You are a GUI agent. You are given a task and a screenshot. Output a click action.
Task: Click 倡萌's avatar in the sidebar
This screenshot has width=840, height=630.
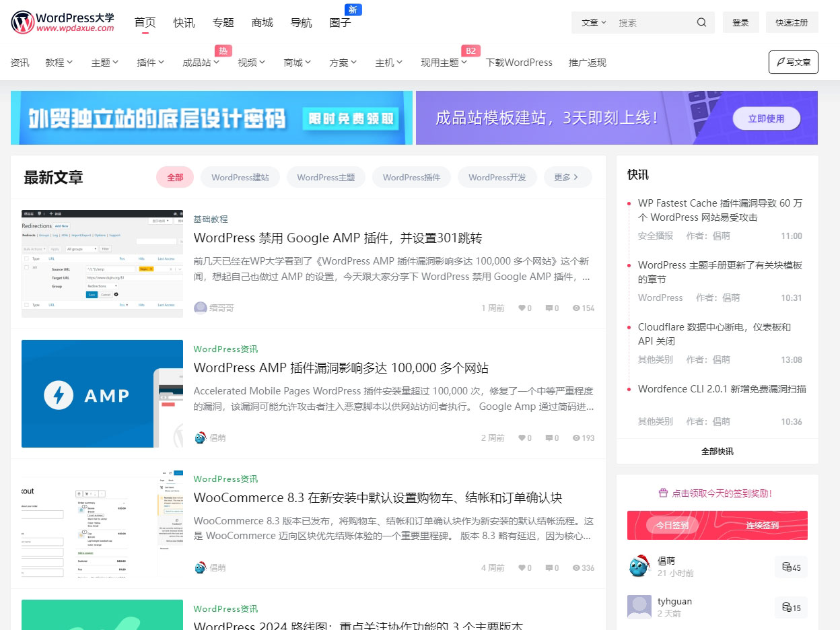click(x=639, y=566)
